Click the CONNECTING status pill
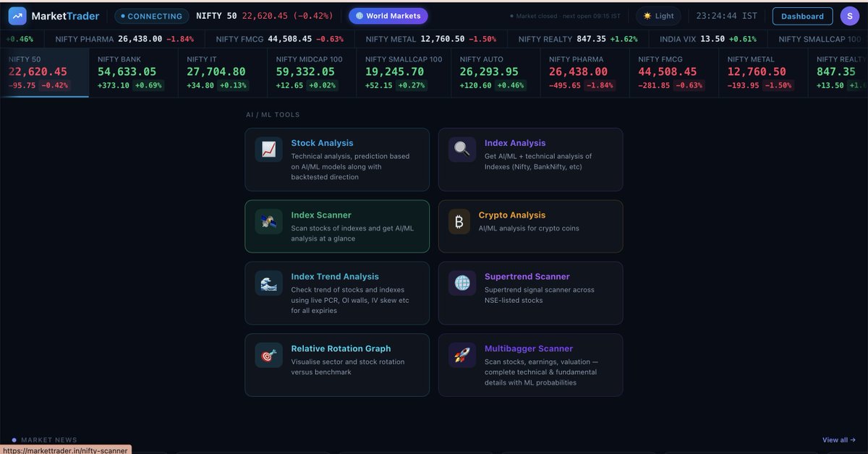This screenshot has width=868, height=454. pos(152,16)
